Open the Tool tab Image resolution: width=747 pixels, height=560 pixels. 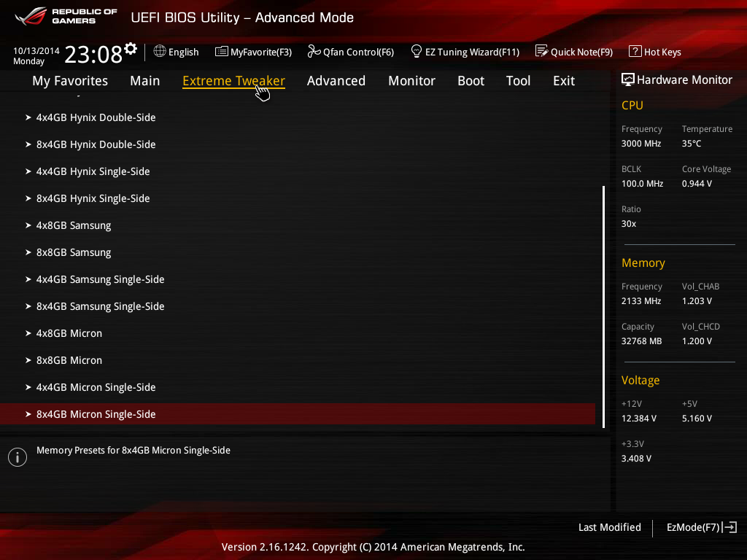tap(518, 81)
